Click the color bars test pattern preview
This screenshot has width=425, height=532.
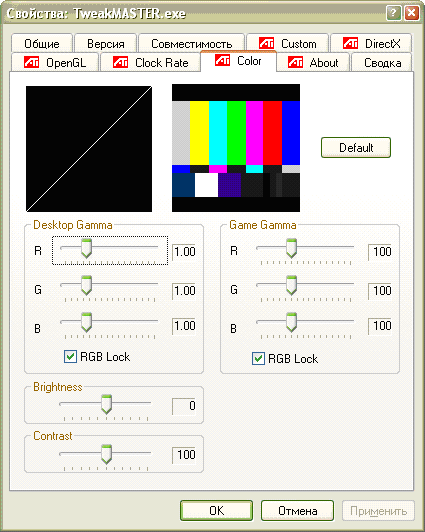[236, 148]
